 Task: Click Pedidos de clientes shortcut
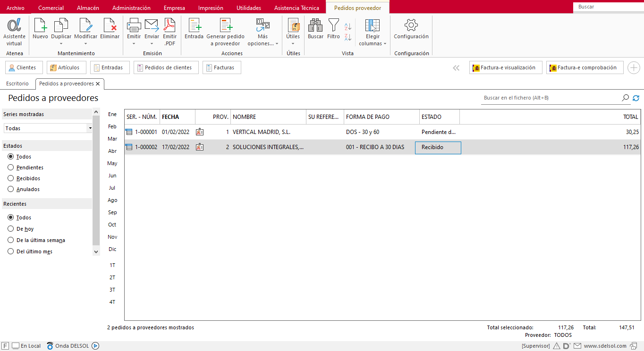[x=165, y=68]
